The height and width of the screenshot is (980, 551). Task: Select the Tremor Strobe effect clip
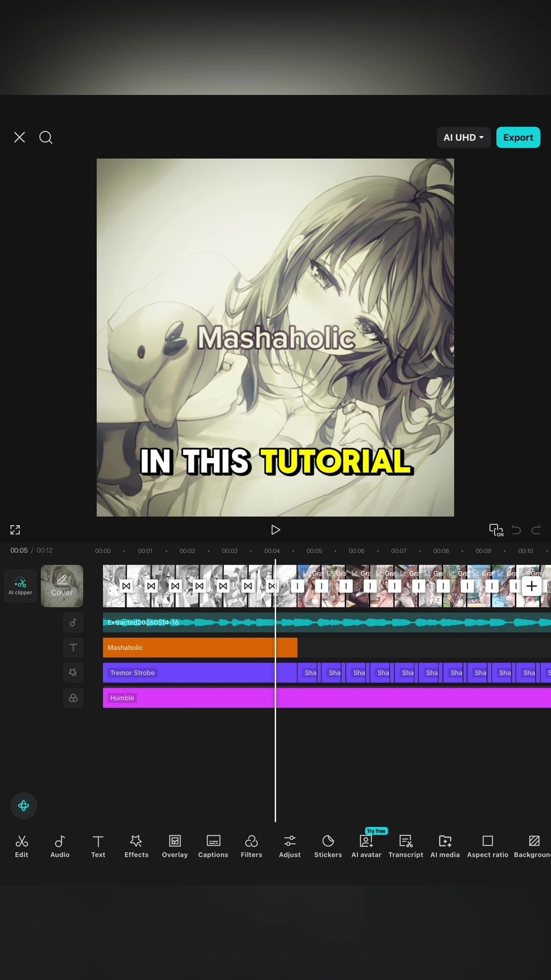(200, 673)
